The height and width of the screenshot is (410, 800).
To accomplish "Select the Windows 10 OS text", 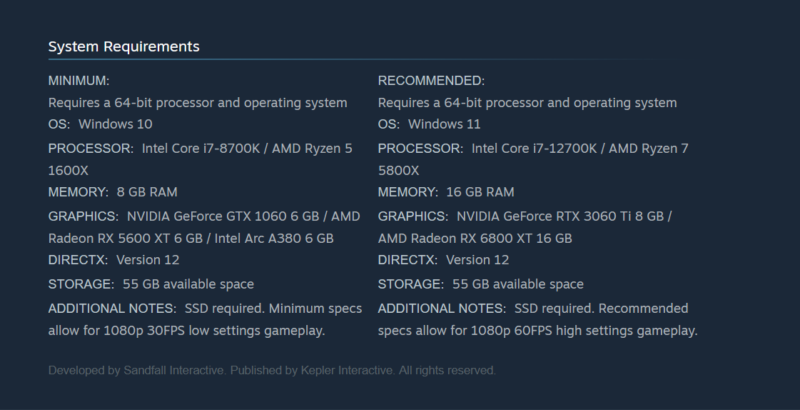I will pyautogui.click(x=115, y=124).
